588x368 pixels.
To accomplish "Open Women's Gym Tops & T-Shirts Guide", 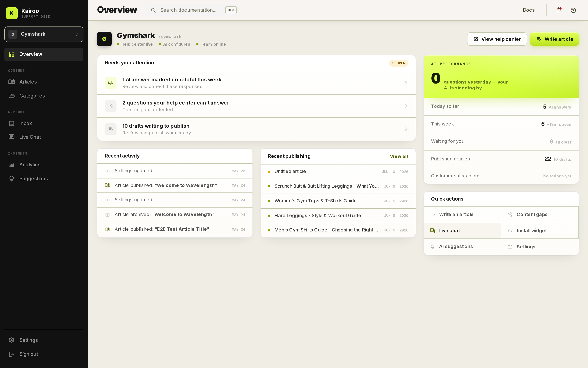I will (338, 201).
